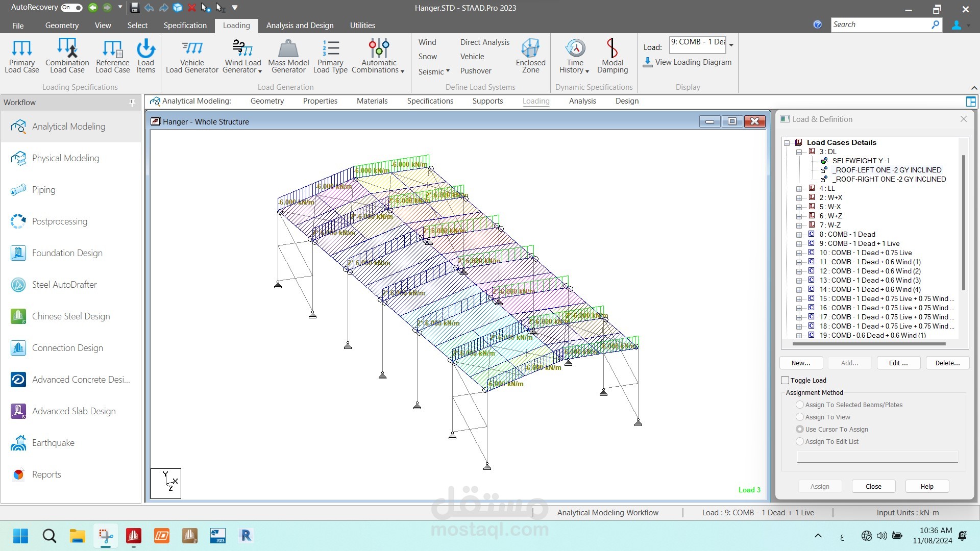
Task: Open the Load case dropdown
Action: [731, 45]
